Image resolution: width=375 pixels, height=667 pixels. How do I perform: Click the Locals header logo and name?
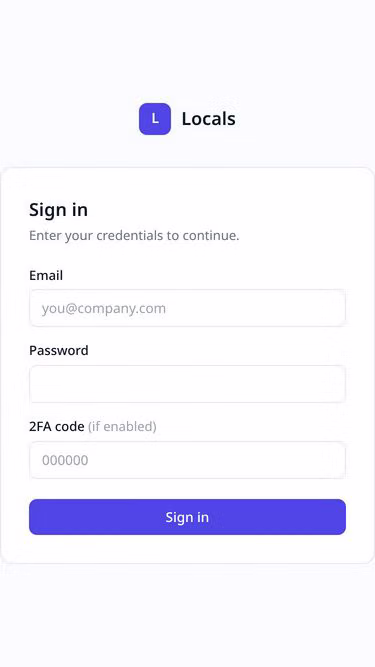coord(187,119)
